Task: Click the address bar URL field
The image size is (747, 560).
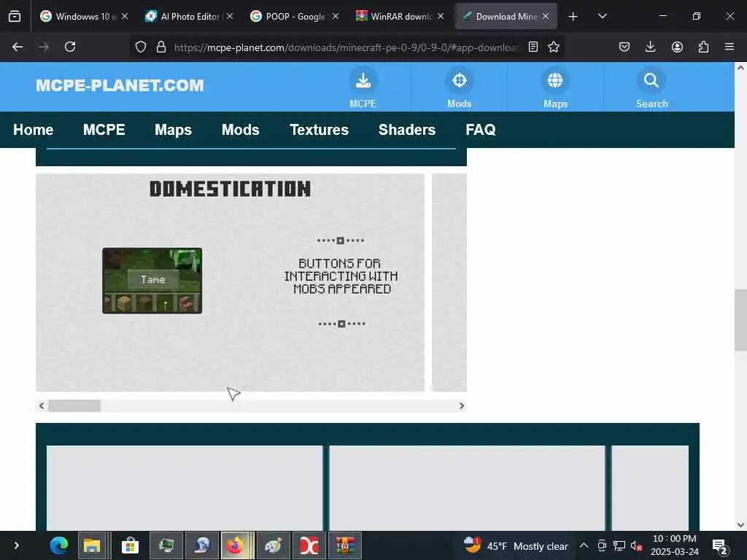Action: (347, 47)
